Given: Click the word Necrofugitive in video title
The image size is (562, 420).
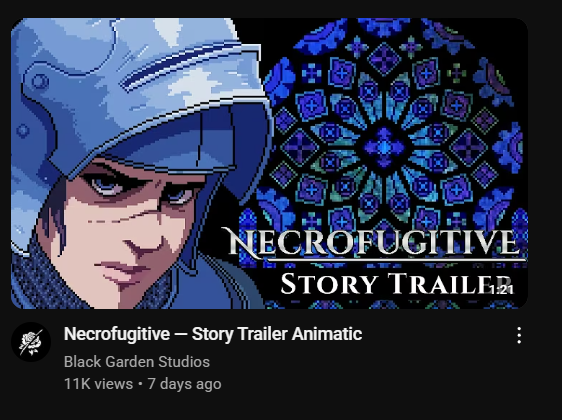Looking at the screenshot, I should [117, 334].
